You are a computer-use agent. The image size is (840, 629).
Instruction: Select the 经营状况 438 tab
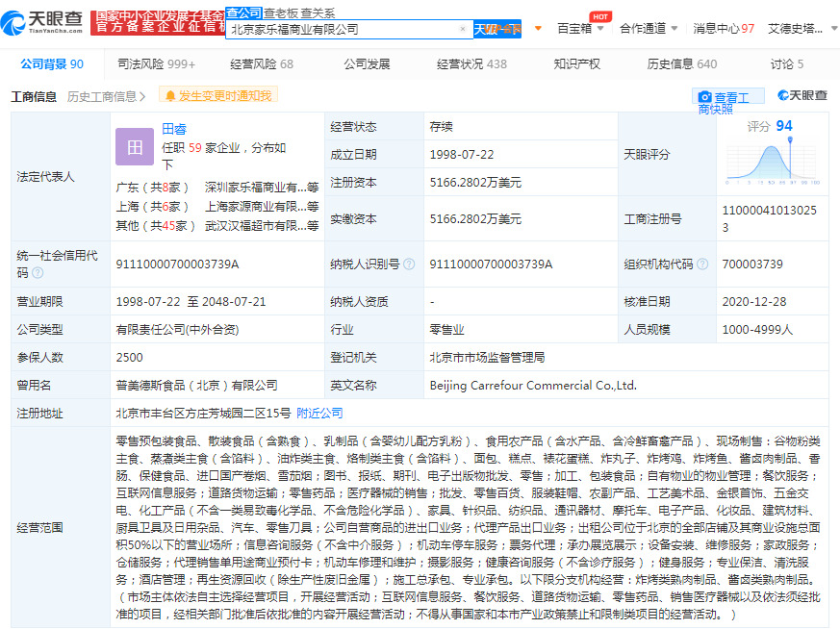[x=471, y=64]
